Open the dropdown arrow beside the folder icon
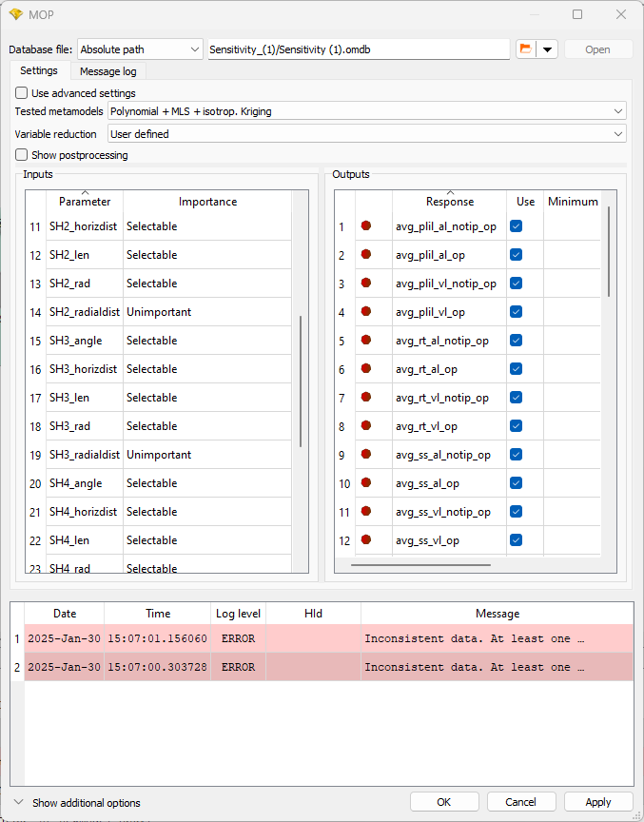The height and width of the screenshot is (822, 644). point(547,49)
